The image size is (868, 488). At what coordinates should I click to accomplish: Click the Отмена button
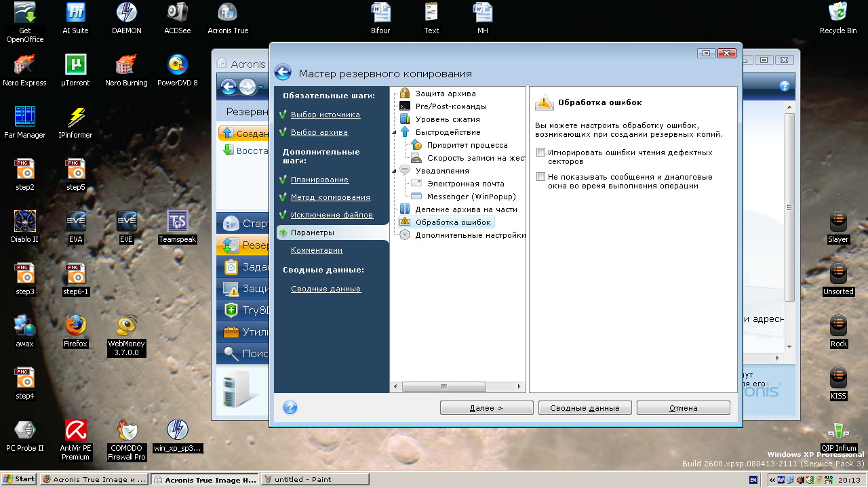pyautogui.click(x=683, y=408)
